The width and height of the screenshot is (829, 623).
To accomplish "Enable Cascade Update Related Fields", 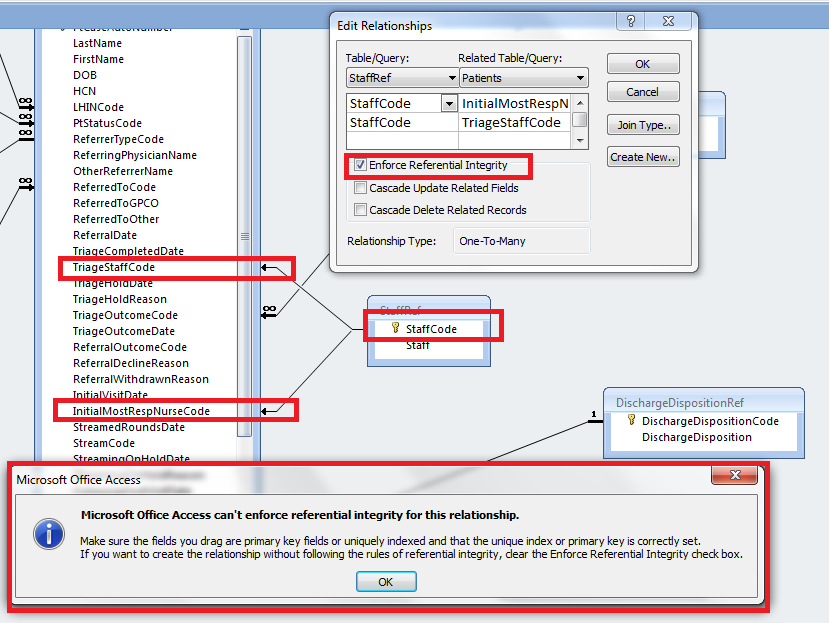I will click(361, 188).
